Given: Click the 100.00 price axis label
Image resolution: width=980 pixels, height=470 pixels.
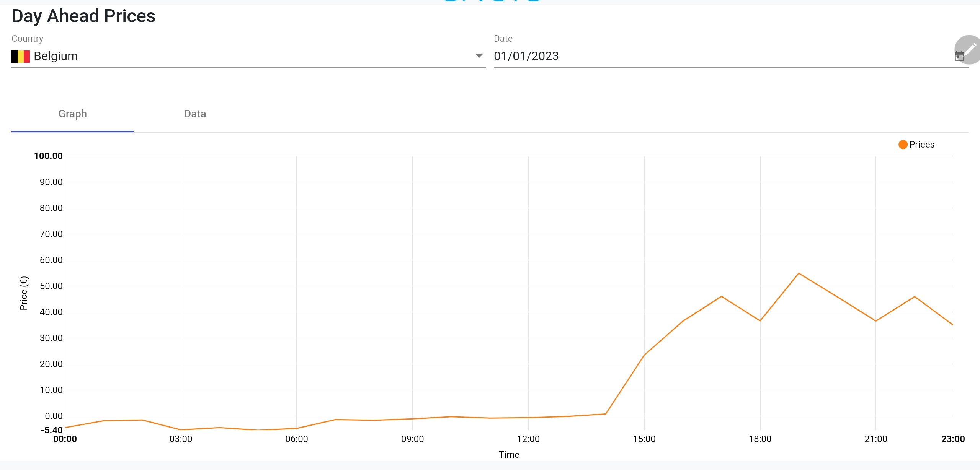Looking at the screenshot, I should point(48,156).
